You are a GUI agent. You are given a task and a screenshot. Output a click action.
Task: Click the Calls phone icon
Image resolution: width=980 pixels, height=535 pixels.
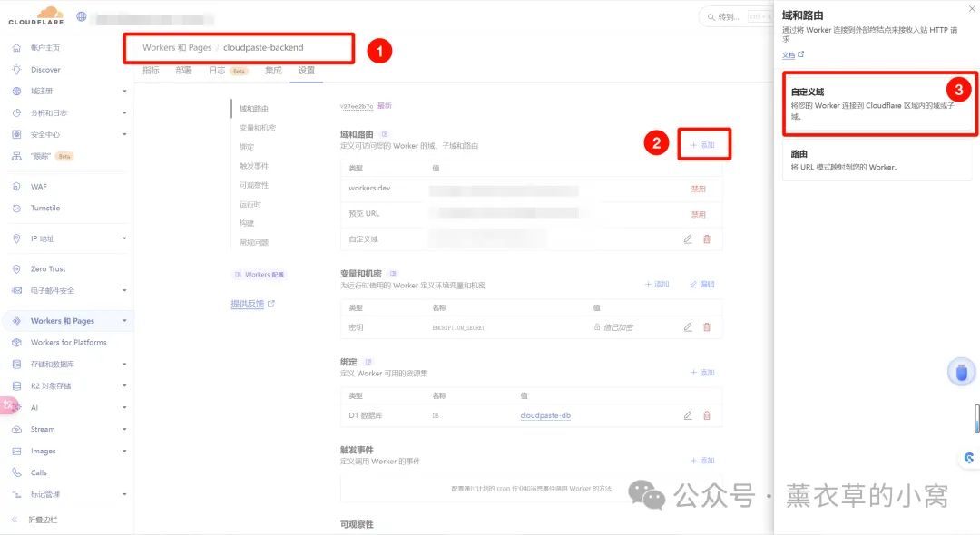click(x=17, y=472)
